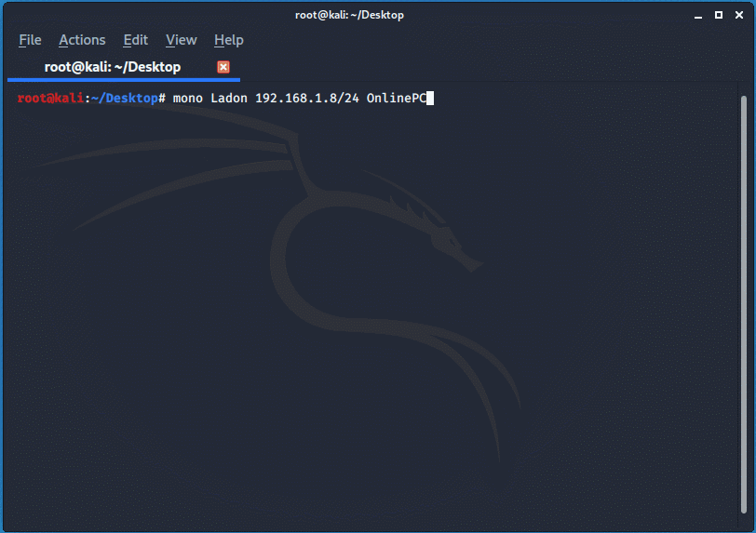Click the terminal vertical scrollbar
The image size is (756, 533).
click(744, 304)
